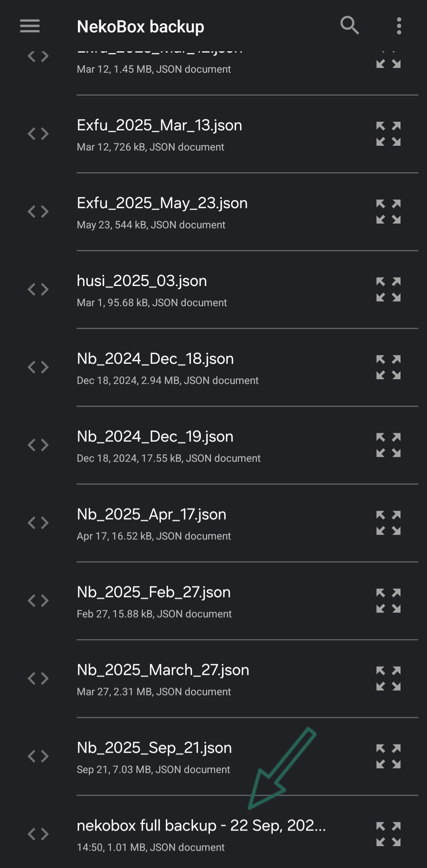Expand preview for Exfu_2025_Mar_13.json

(388, 134)
